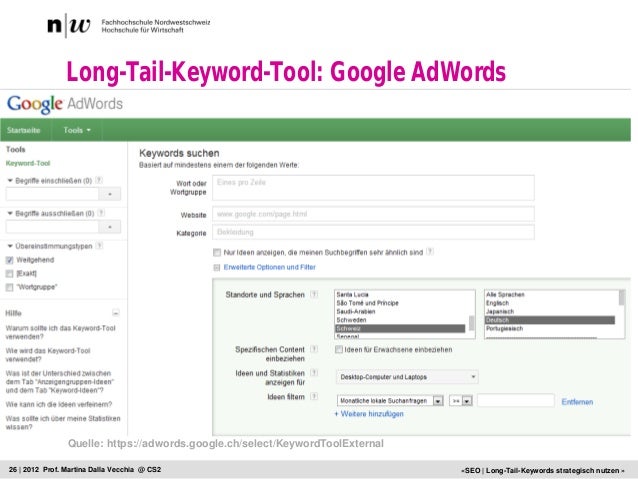The width and height of the screenshot is (638, 479).
Task: Select São Tomé und Príncipe in list
Action: [x=367, y=303]
